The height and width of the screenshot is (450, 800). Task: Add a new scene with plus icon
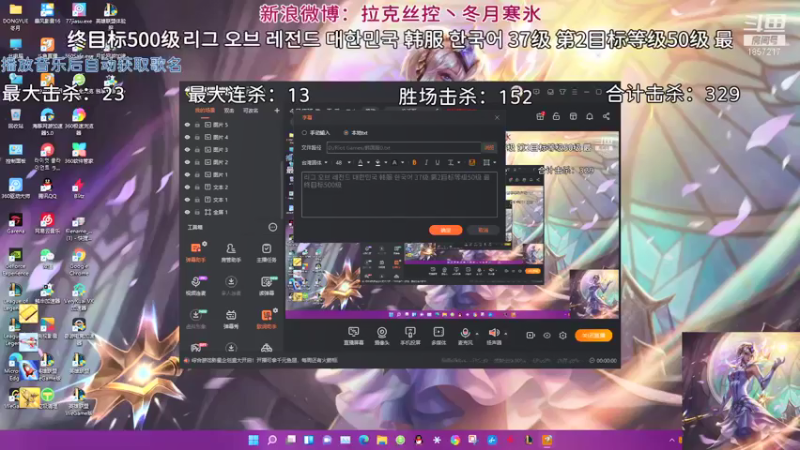277,110
